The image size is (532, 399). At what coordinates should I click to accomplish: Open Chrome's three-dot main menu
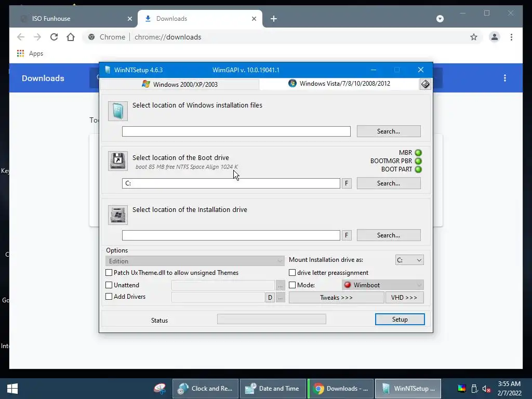coord(511,37)
